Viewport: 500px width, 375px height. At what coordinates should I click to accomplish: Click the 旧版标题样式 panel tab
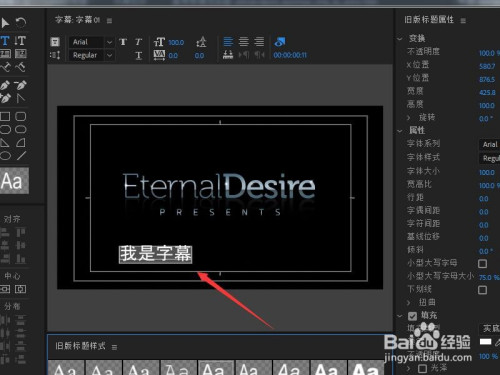[x=80, y=346]
